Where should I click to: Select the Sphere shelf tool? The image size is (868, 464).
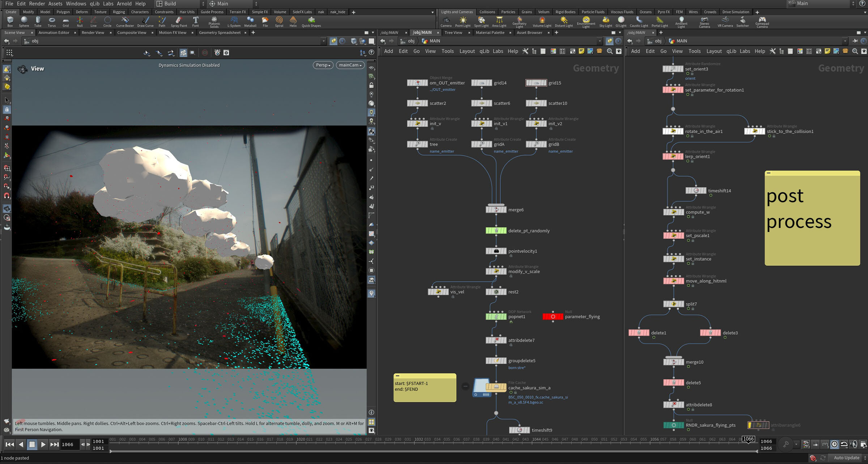24,21
